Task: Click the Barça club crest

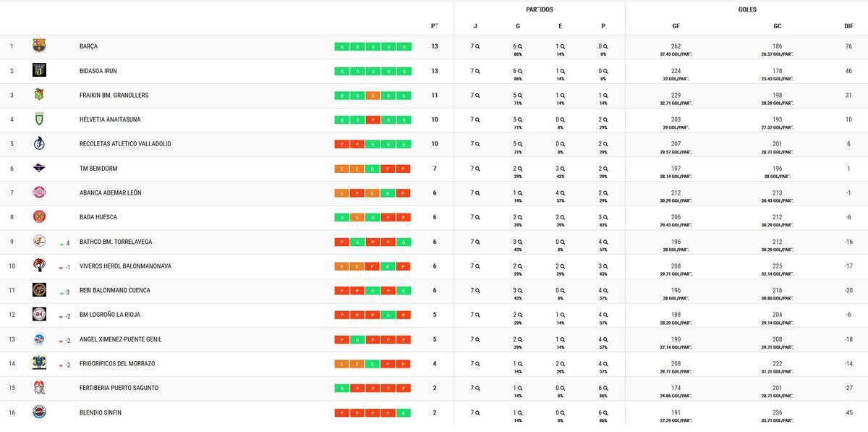Action: (x=38, y=46)
